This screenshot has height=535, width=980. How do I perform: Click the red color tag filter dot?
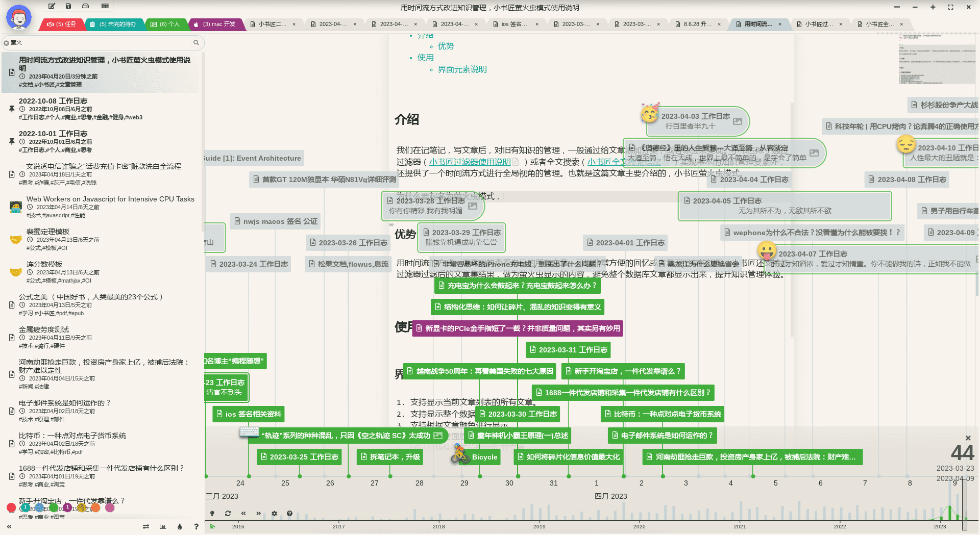[11, 507]
